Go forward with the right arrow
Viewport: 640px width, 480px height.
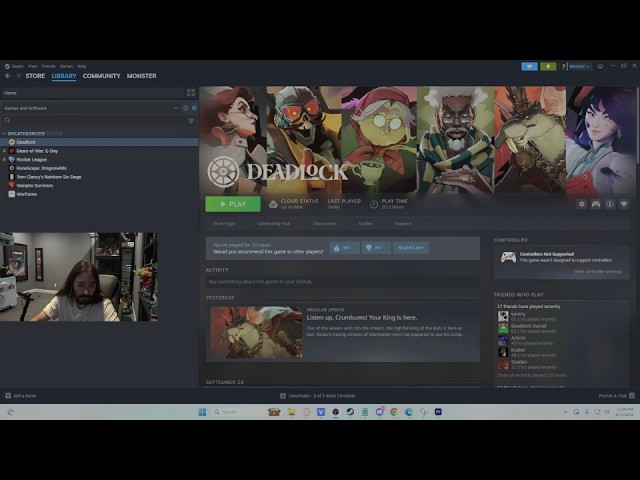[x=18, y=76]
